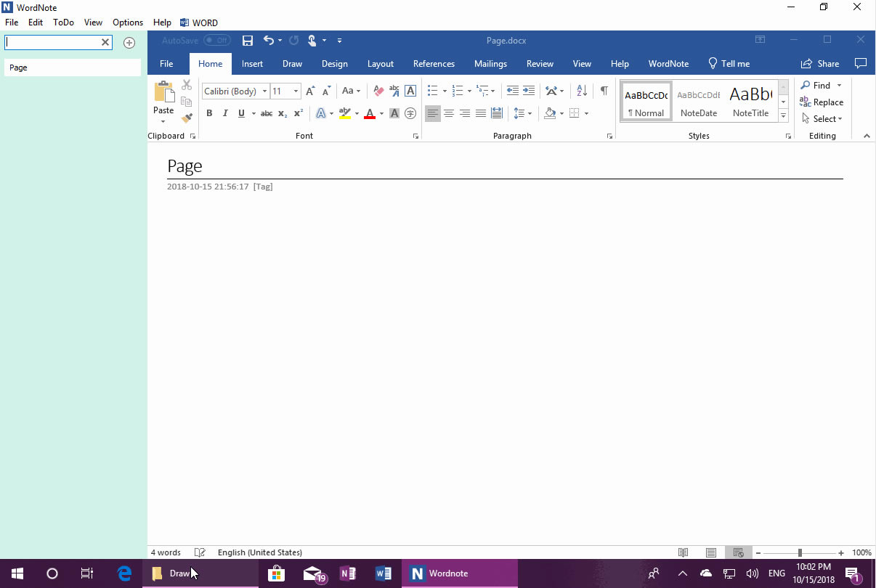Open the text highlight color picker
This screenshot has height=588, width=876.
click(356, 113)
